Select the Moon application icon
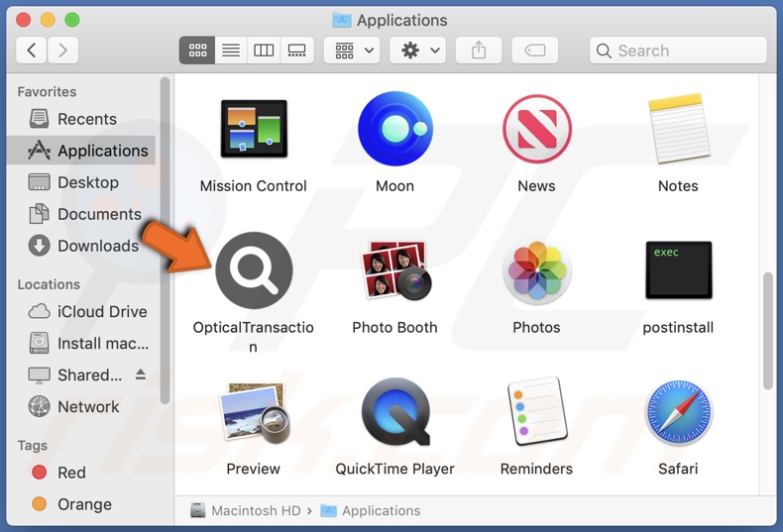 (x=395, y=129)
